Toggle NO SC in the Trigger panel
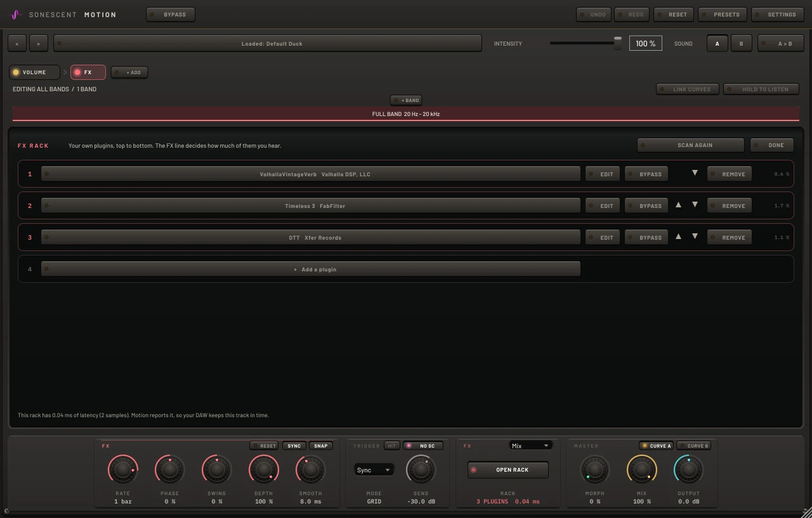Screen dimensions: 812x518 coord(423,446)
